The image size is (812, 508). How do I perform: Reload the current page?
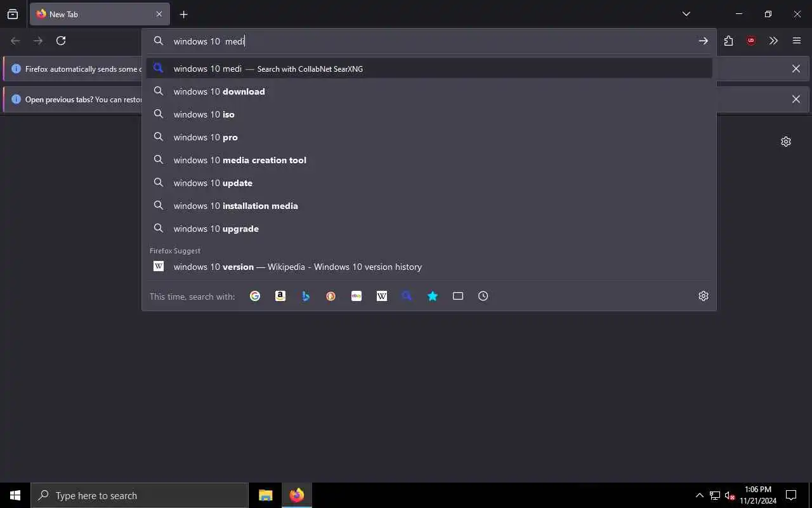pyautogui.click(x=61, y=41)
